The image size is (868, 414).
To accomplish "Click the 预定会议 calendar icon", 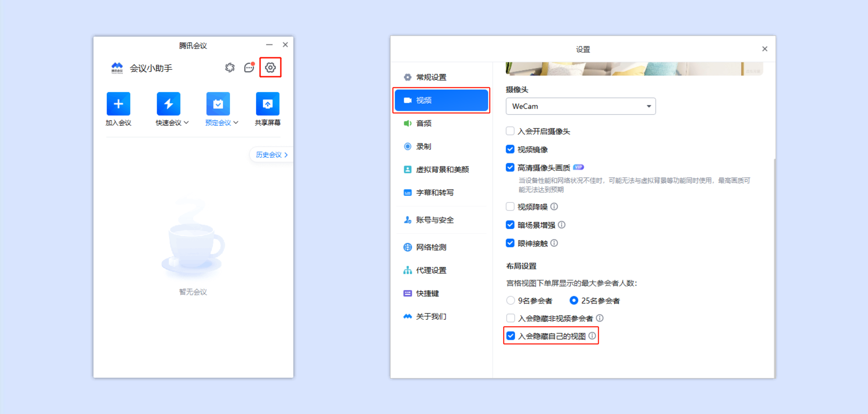I will pyautogui.click(x=218, y=104).
